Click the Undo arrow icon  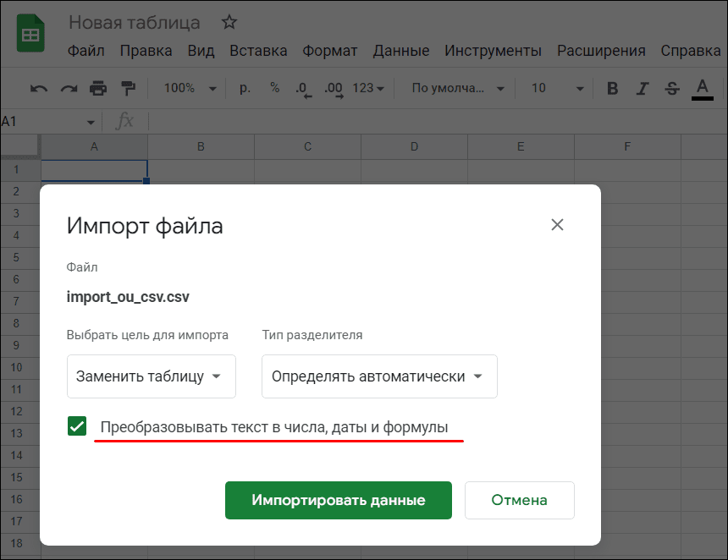tap(39, 88)
